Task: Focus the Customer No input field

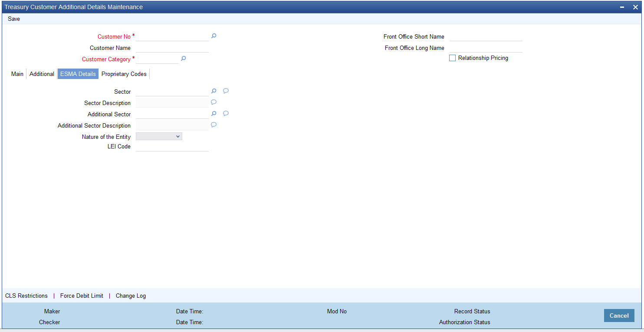Action: click(x=172, y=36)
